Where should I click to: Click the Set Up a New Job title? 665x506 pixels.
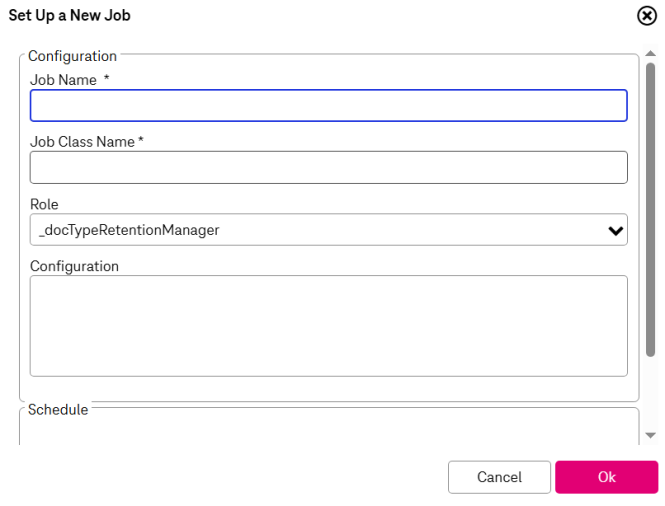pos(69,16)
